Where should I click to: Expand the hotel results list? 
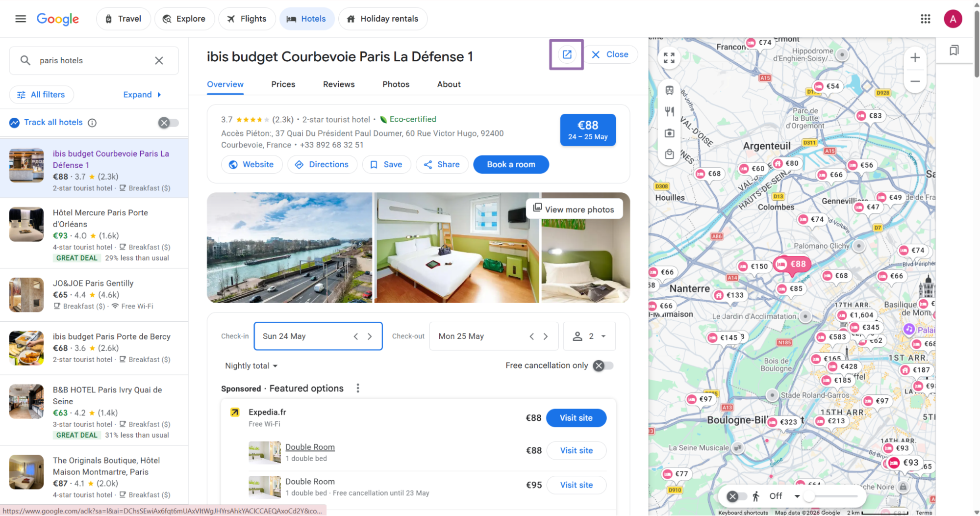[142, 95]
